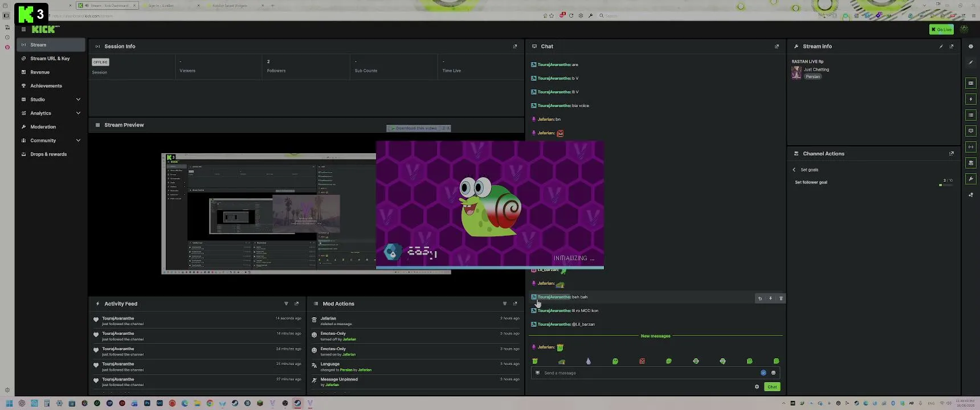Pop out the Mod Actions panel
This screenshot has width=980, height=410.
(x=515, y=304)
